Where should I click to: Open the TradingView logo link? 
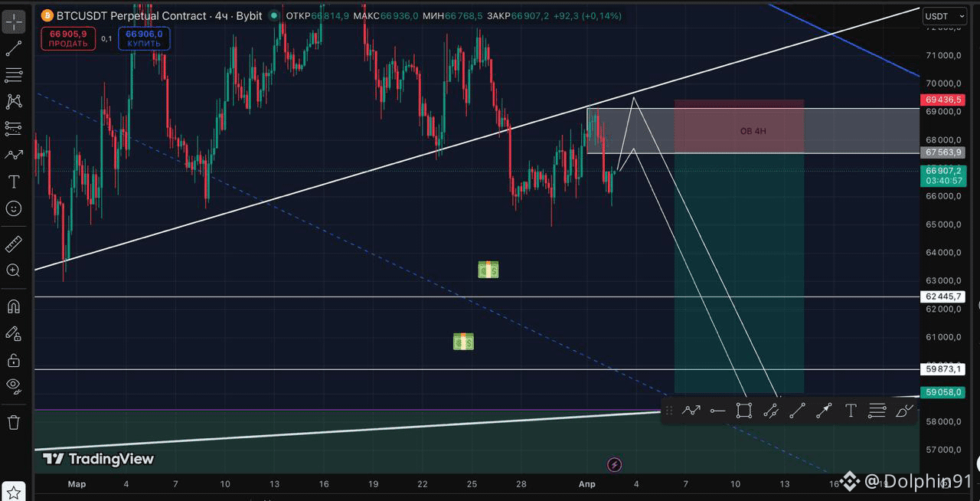pyautogui.click(x=98, y=459)
